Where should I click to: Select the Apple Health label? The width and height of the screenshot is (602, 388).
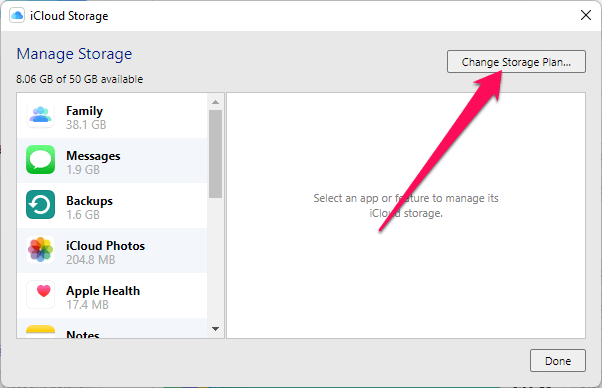coord(103,291)
